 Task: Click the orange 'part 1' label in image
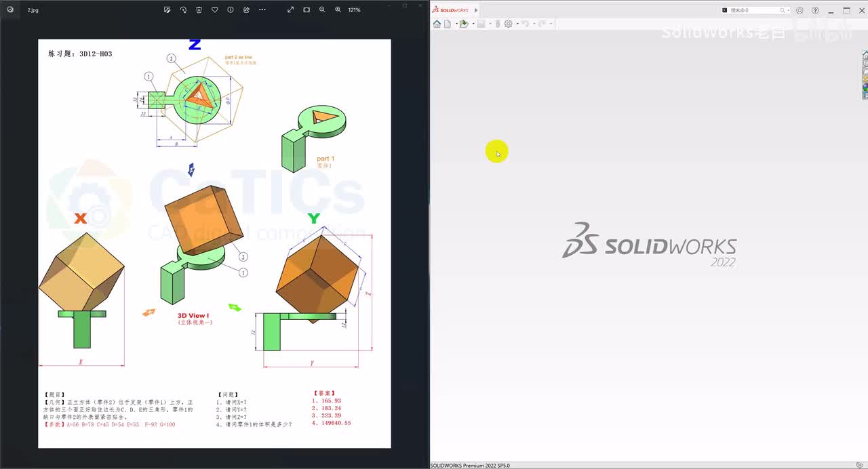point(325,159)
